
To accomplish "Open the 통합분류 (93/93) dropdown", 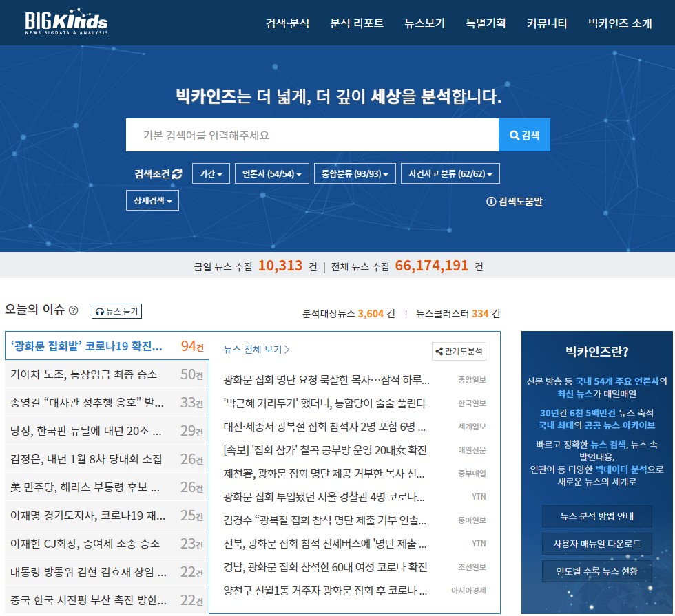I will [355, 173].
